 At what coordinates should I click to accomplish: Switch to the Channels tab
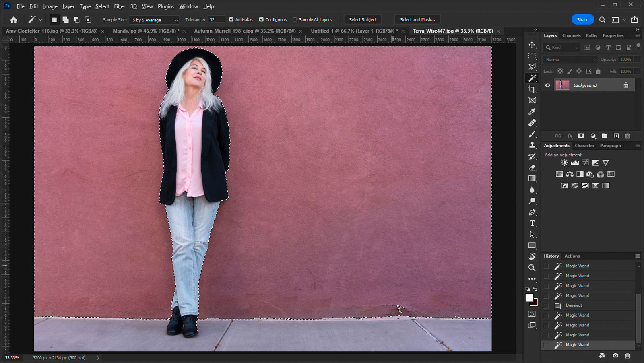point(571,35)
